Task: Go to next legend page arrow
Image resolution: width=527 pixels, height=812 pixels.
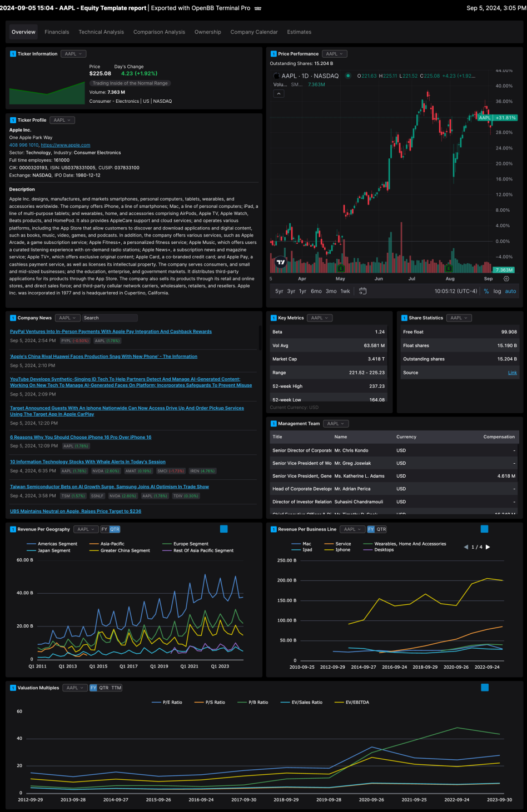Action: [x=488, y=547]
